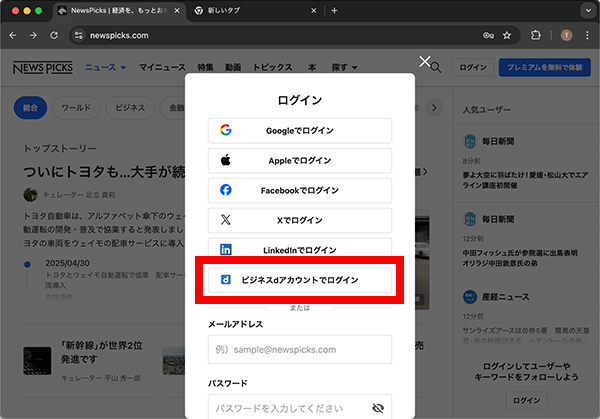This screenshot has width=600, height=419.
Task: Open 動画 menu item
Action: point(233,67)
